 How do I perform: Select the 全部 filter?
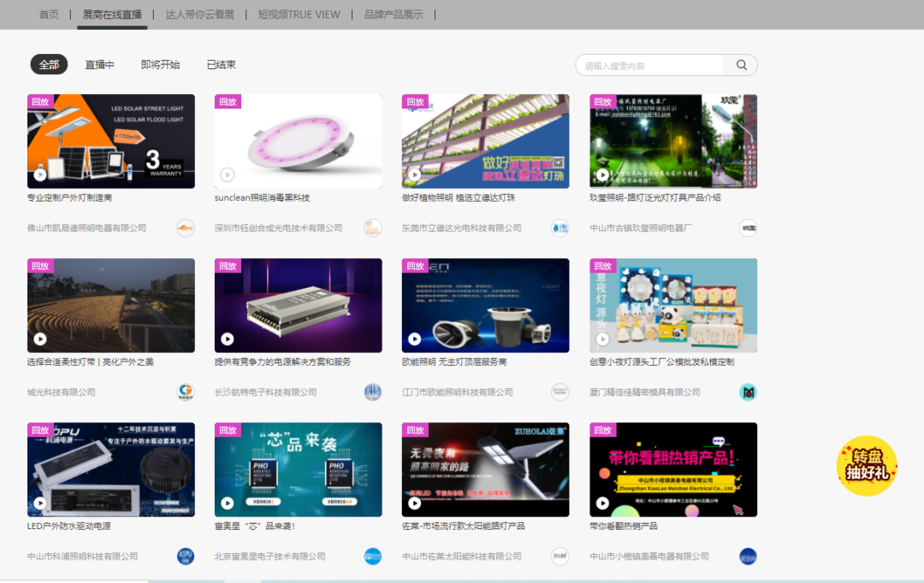tap(49, 65)
